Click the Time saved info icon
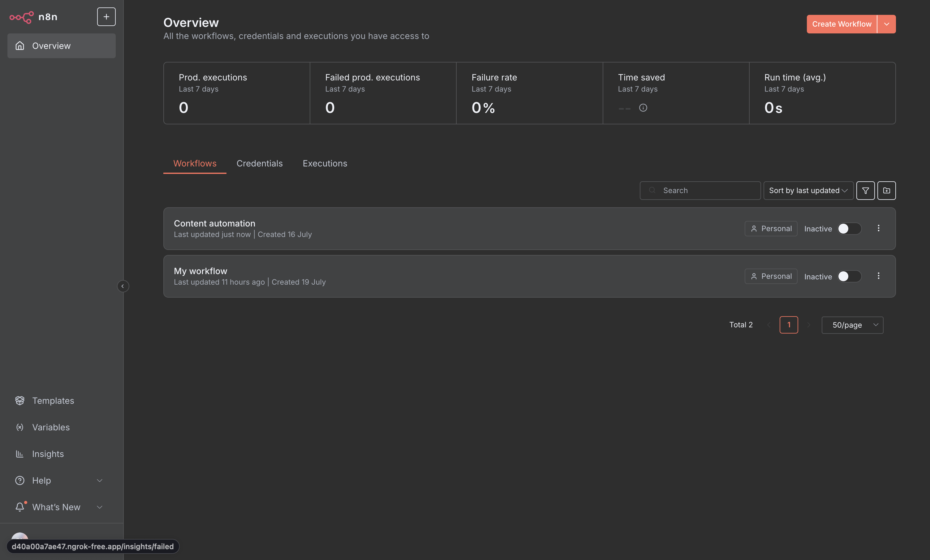 (x=643, y=108)
